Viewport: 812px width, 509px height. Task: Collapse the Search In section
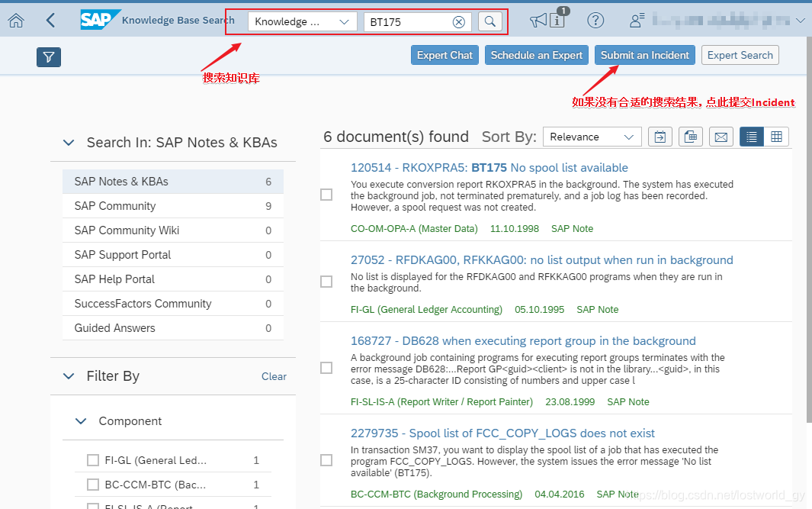pos(69,143)
